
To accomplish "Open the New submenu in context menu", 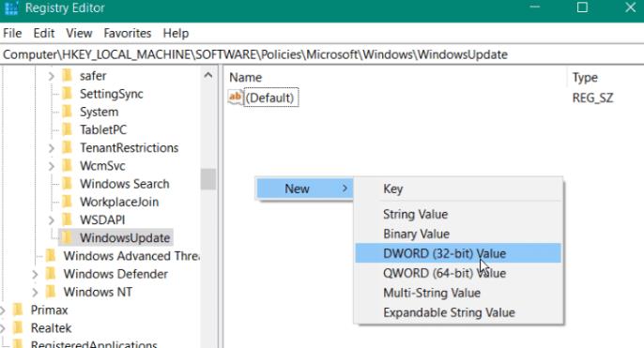I will (304, 189).
